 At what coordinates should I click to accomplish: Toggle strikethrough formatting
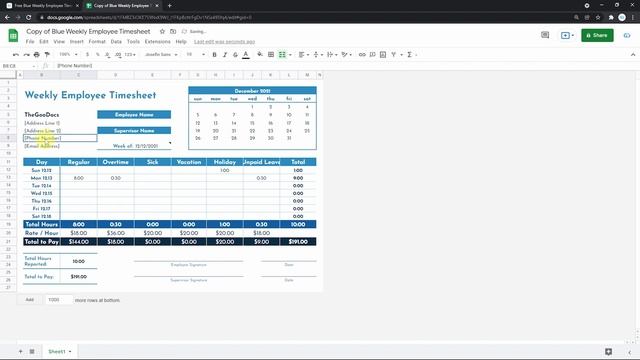[235, 55]
